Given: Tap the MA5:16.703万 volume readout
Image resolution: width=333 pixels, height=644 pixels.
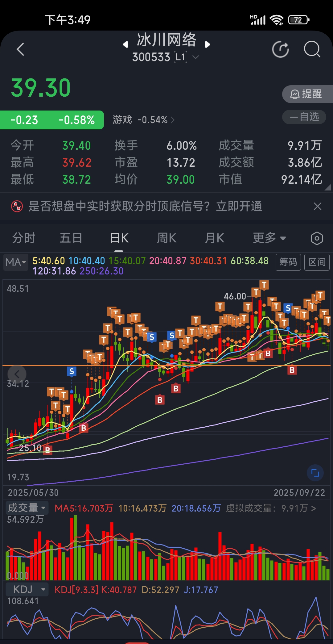Looking at the screenshot, I should (84, 508).
